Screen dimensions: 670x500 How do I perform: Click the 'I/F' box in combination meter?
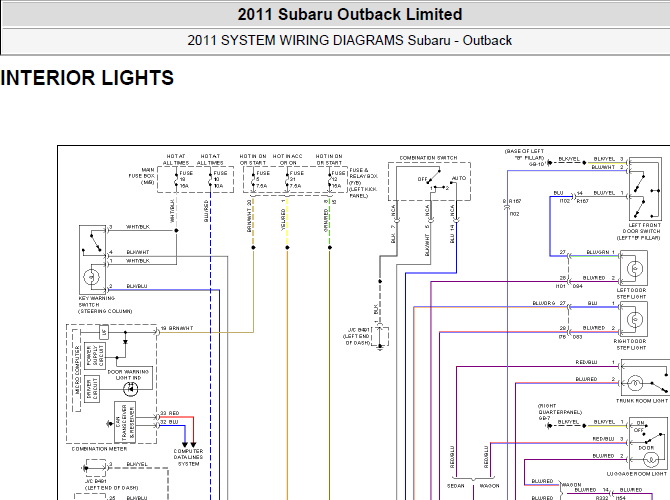click(x=104, y=332)
